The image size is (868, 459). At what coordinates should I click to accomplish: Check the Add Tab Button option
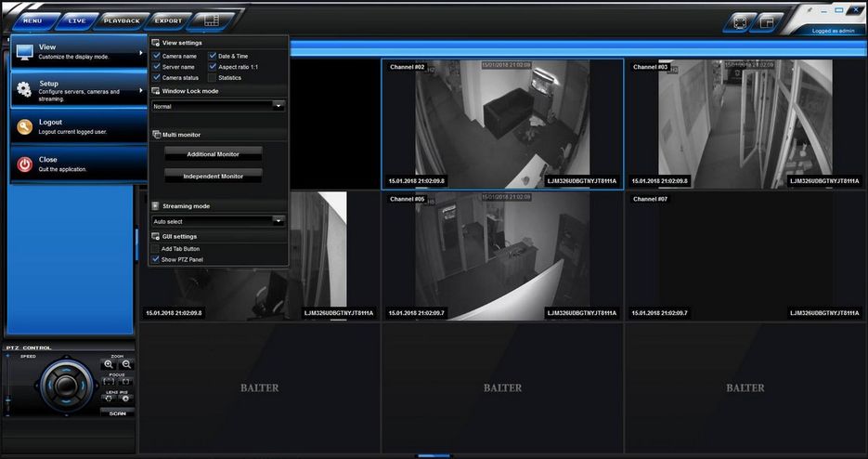point(156,249)
